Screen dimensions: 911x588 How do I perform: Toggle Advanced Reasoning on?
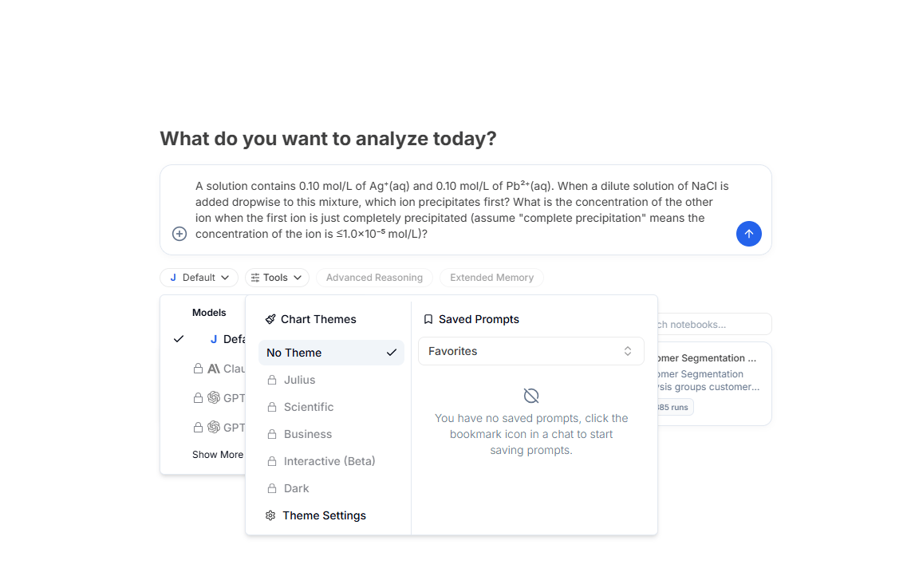[x=374, y=278]
